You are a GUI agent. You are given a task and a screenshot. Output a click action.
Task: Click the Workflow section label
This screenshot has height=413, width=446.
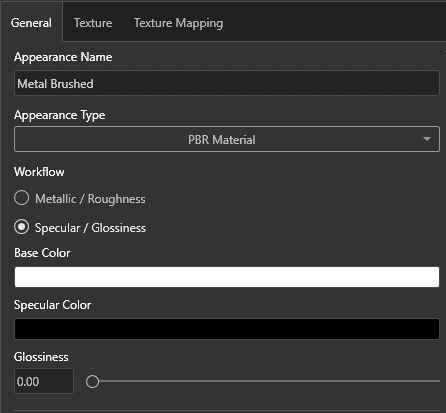[x=39, y=172]
